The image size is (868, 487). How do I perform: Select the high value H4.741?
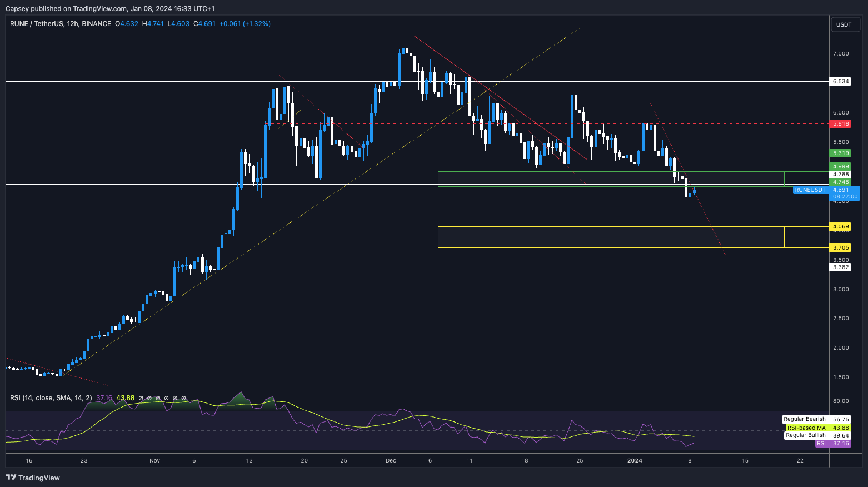(153, 24)
